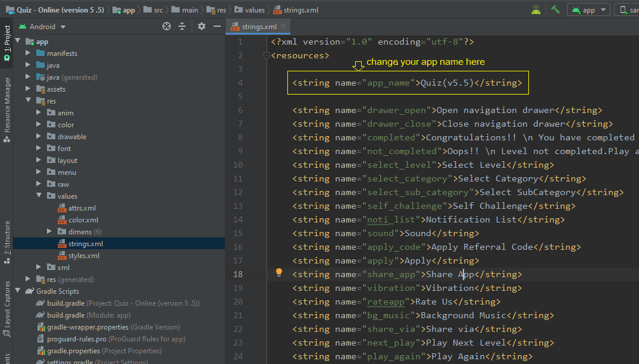Click the text 'Share App' on line 18
The height and width of the screenshot is (364, 639).
click(450, 274)
